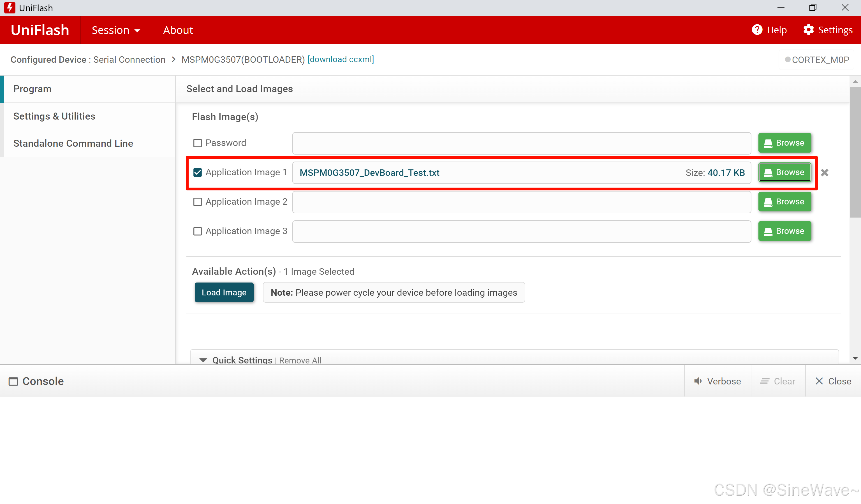Image resolution: width=861 pixels, height=504 pixels.
Task: Click the scroll up arrow of main panel
Action: coord(855,82)
